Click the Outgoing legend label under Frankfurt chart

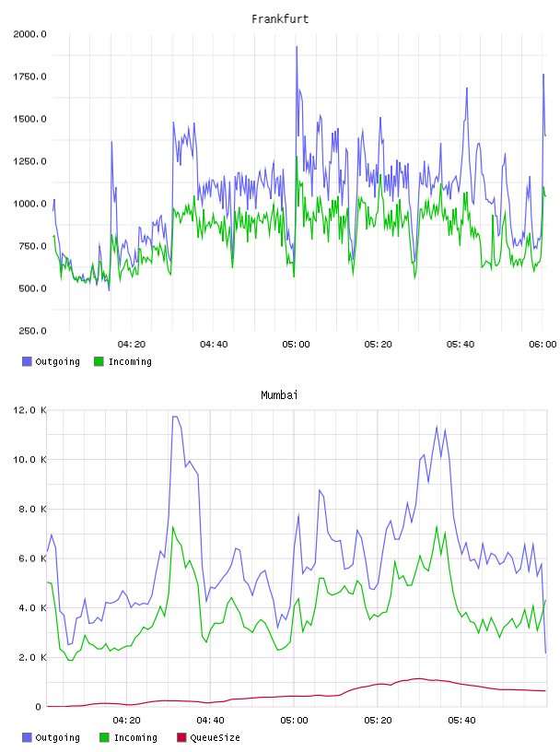(x=57, y=361)
